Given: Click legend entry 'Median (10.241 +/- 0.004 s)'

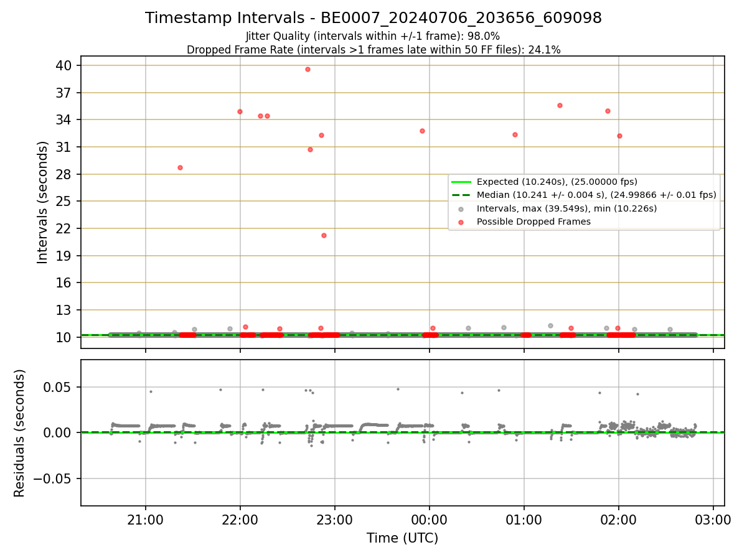Looking at the screenshot, I should click(596, 195).
